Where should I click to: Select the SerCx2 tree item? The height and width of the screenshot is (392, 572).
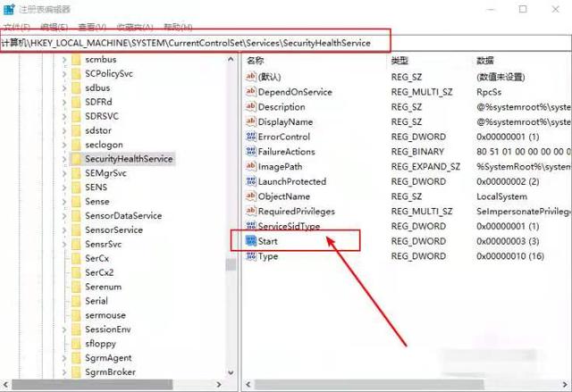(x=99, y=272)
